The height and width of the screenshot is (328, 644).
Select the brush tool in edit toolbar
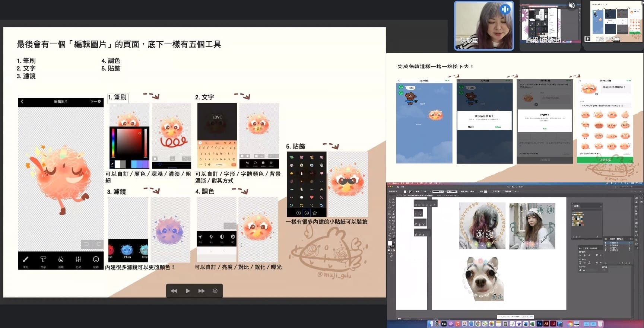click(x=26, y=259)
